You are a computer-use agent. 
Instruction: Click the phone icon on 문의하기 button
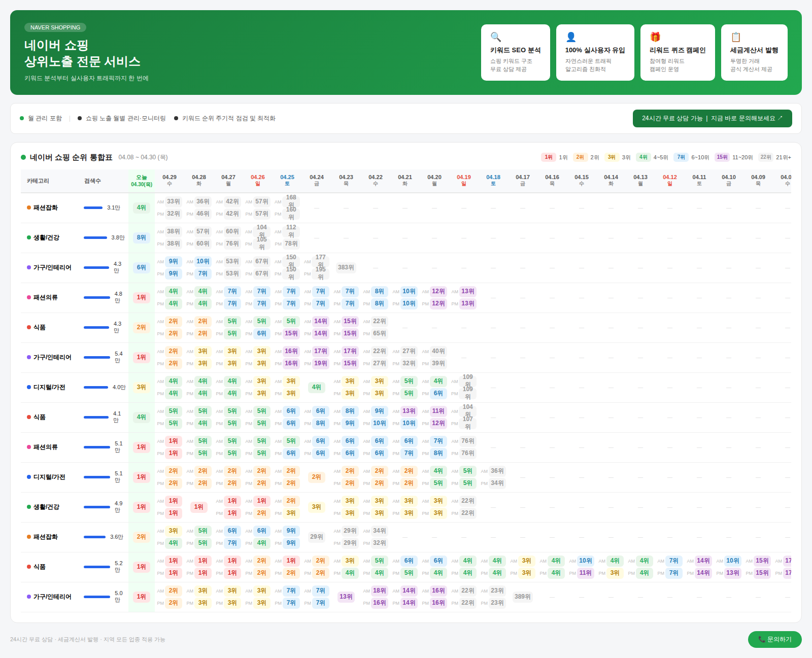coord(761,639)
